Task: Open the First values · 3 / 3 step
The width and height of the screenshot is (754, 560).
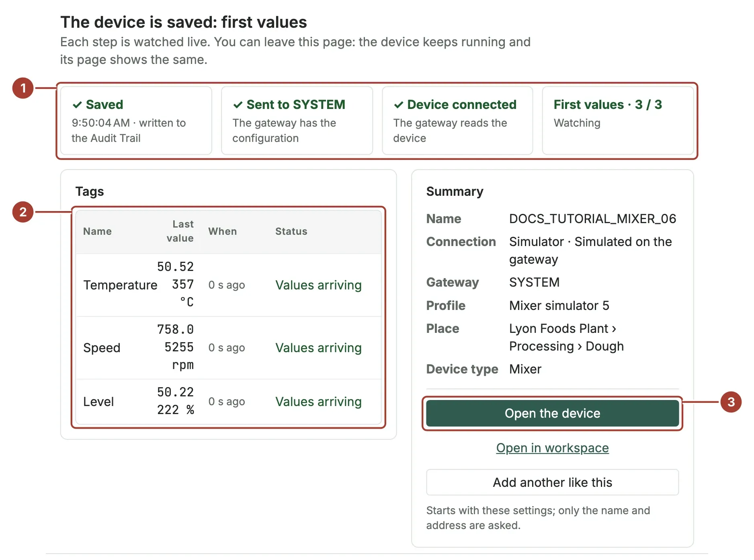Action: (618, 120)
